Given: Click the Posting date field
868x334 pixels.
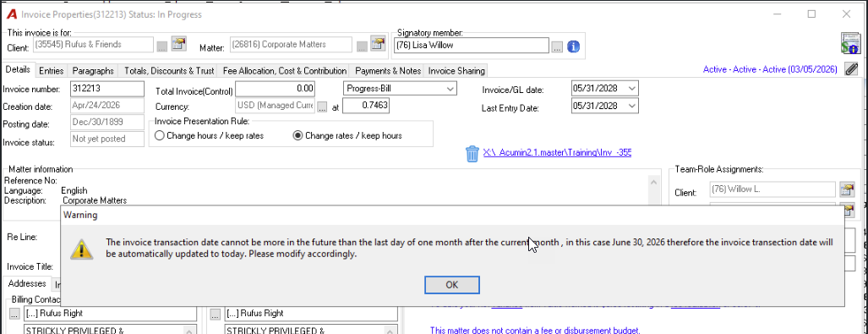Looking at the screenshot, I should tap(107, 123).
